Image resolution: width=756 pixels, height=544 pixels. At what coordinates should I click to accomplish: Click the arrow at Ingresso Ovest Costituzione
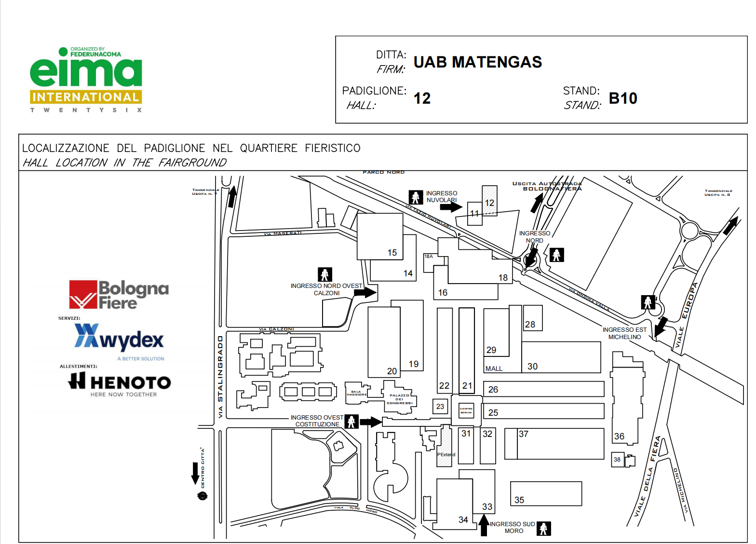(371, 422)
